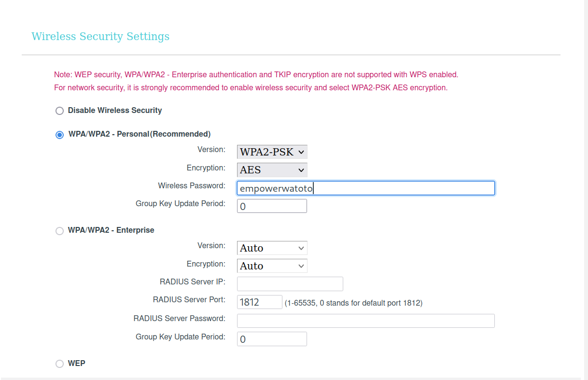Open the WPA2-PSK Version dropdown

[272, 152]
